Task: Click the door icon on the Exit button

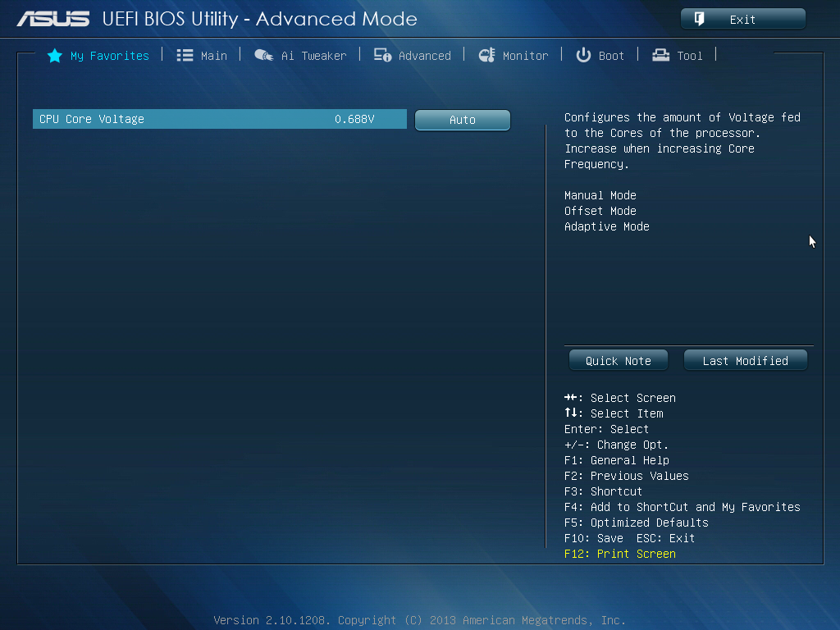Action: (x=699, y=20)
